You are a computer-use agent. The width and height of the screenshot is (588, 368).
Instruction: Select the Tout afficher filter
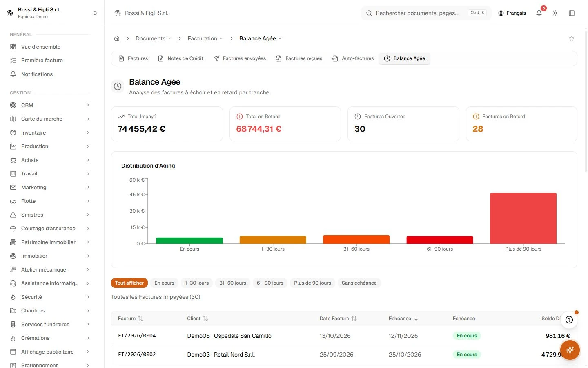(x=129, y=283)
